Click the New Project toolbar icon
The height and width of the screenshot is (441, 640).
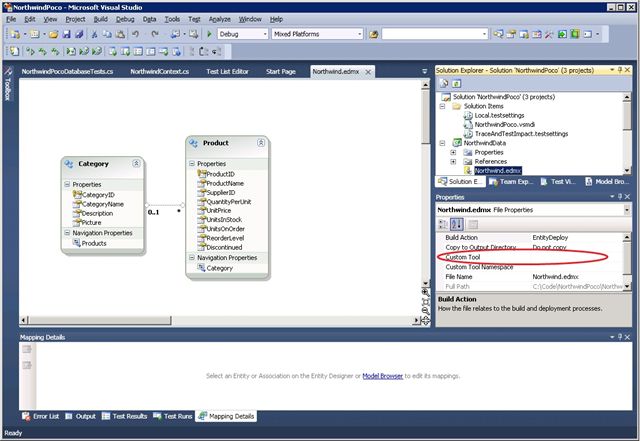pyautogui.click(x=15, y=34)
